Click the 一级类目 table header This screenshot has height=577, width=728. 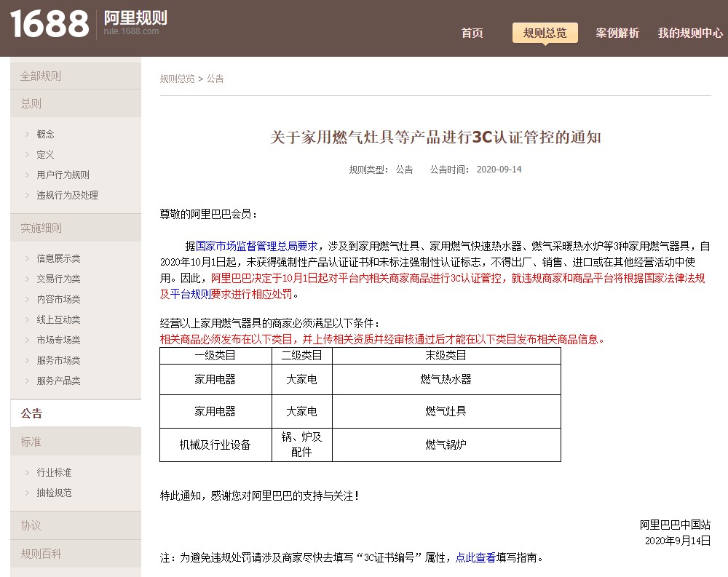click(215, 356)
